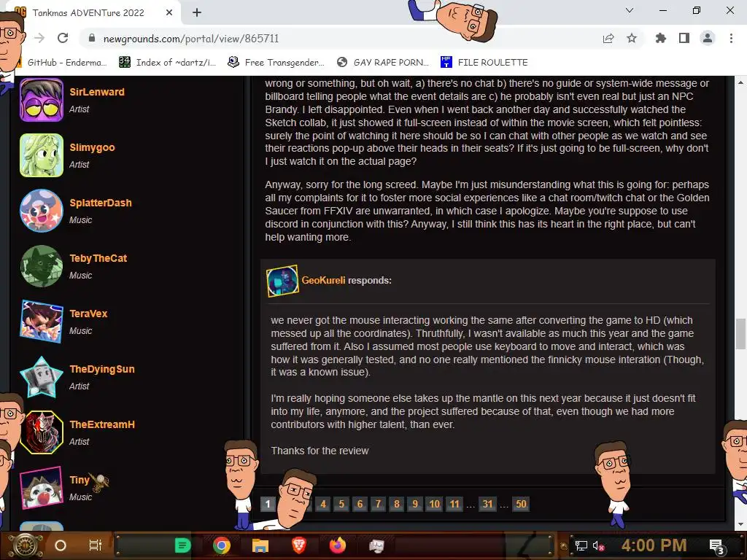Bookmark this page with the star icon
This screenshot has width=747, height=560.
click(x=632, y=38)
